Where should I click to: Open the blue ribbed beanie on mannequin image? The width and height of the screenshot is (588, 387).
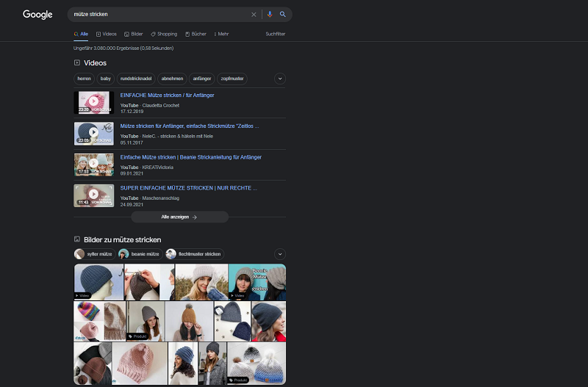tap(98, 282)
